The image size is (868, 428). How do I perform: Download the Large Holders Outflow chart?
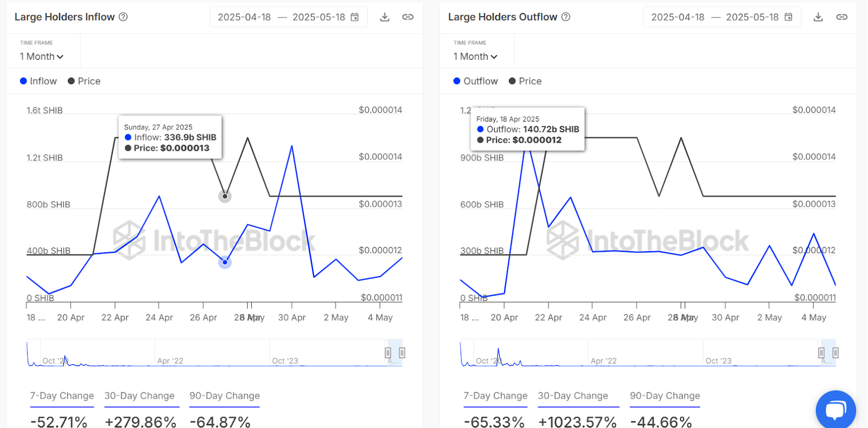pos(818,17)
